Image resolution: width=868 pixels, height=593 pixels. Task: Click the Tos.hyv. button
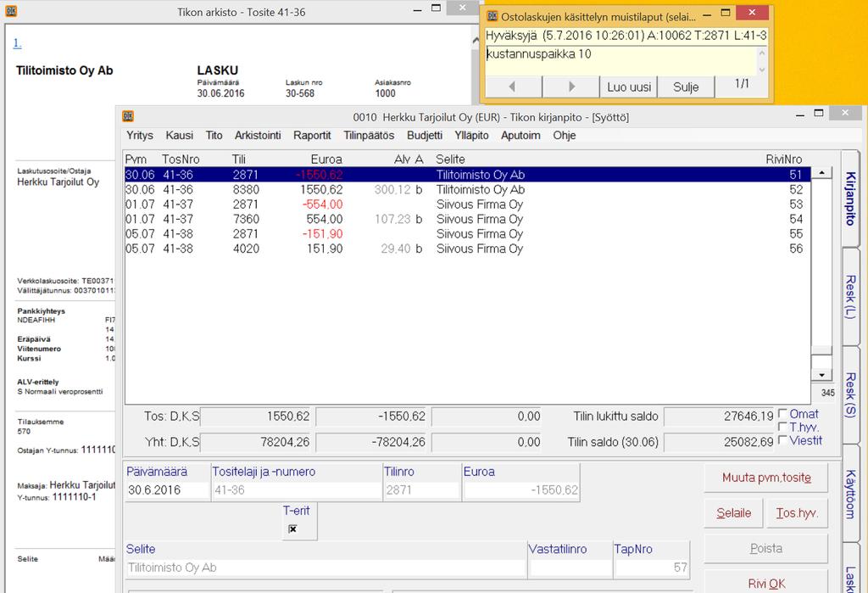797,513
